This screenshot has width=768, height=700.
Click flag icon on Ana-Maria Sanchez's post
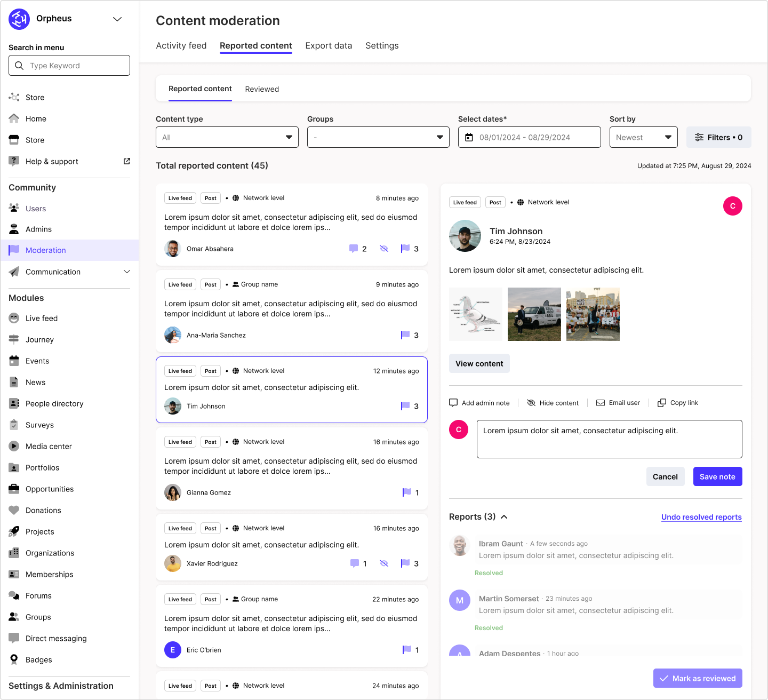[x=405, y=335]
